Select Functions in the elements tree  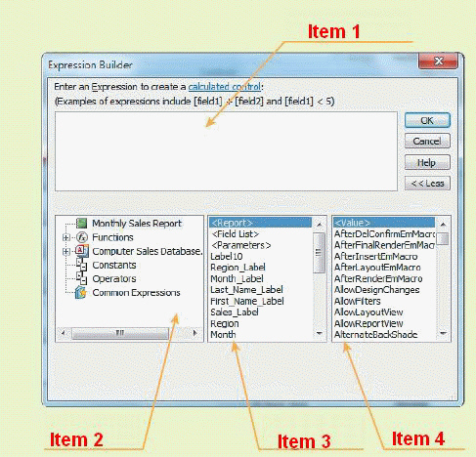(x=112, y=237)
